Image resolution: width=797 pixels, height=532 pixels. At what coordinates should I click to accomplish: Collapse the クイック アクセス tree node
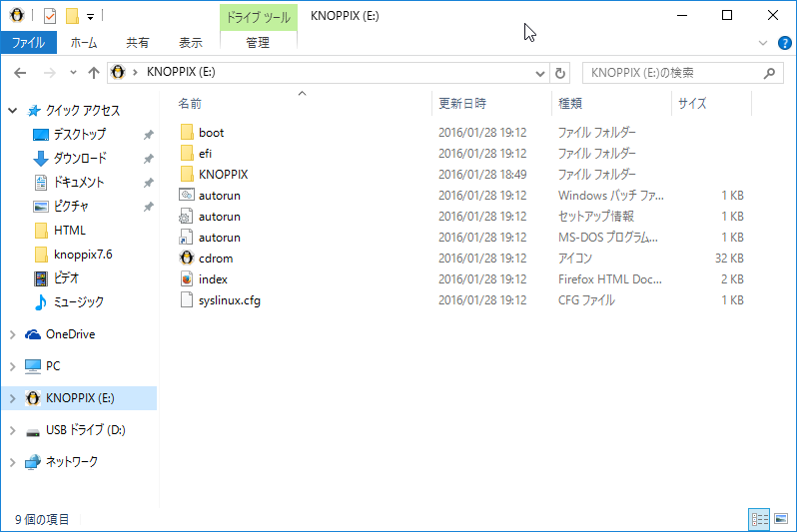(x=13, y=110)
